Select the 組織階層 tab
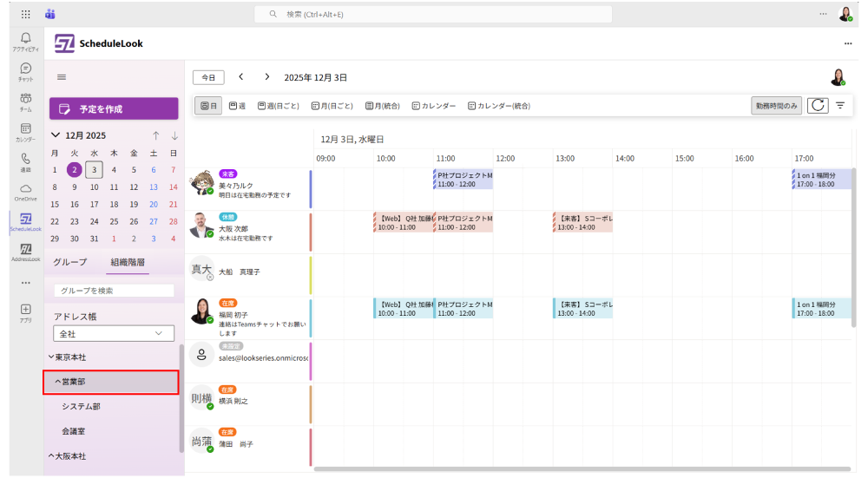The height and width of the screenshot is (478, 868). tap(128, 262)
